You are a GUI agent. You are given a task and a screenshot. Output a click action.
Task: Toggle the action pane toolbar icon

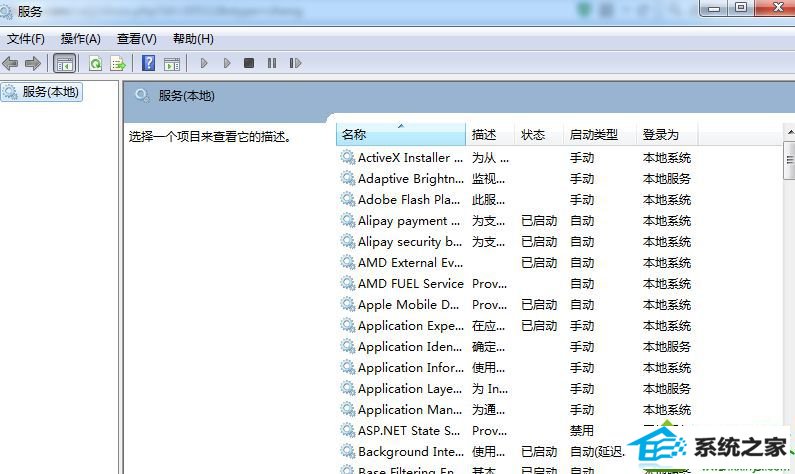coord(172,63)
